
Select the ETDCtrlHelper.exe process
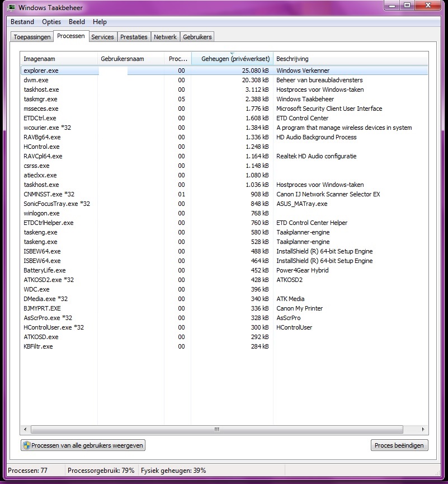click(x=224, y=223)
